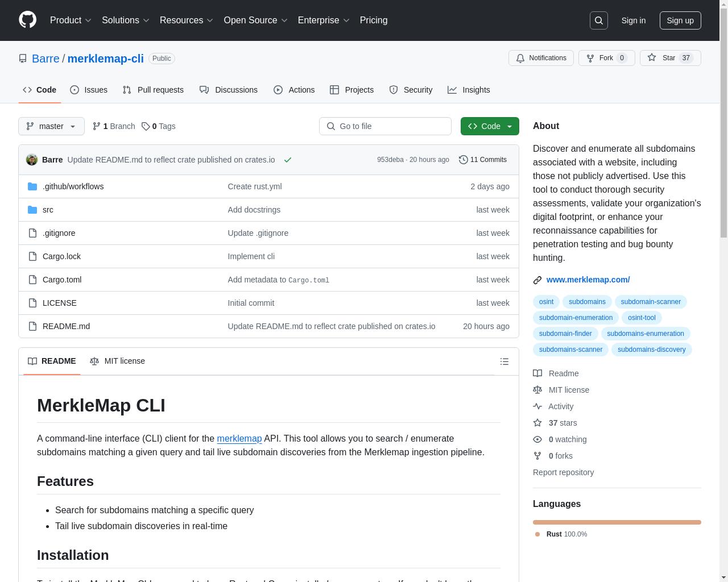Click the Go to file search field
728x582 pixels.
385,126
